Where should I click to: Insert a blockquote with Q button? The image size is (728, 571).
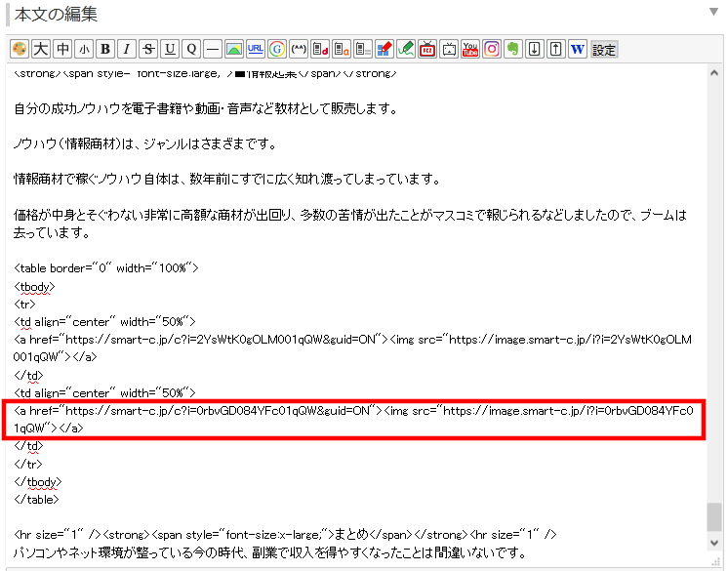pyautogui.click(x=191, y=49)
